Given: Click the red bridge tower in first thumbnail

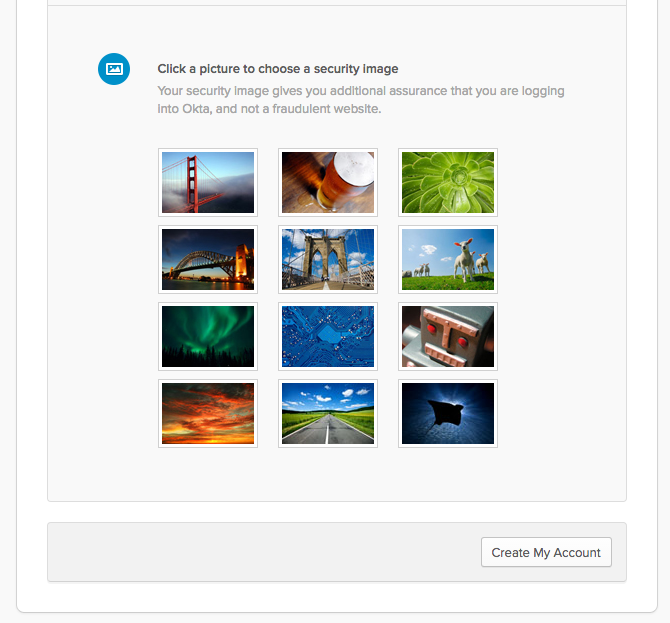Looking at the screenshot, I should (192, 184).
